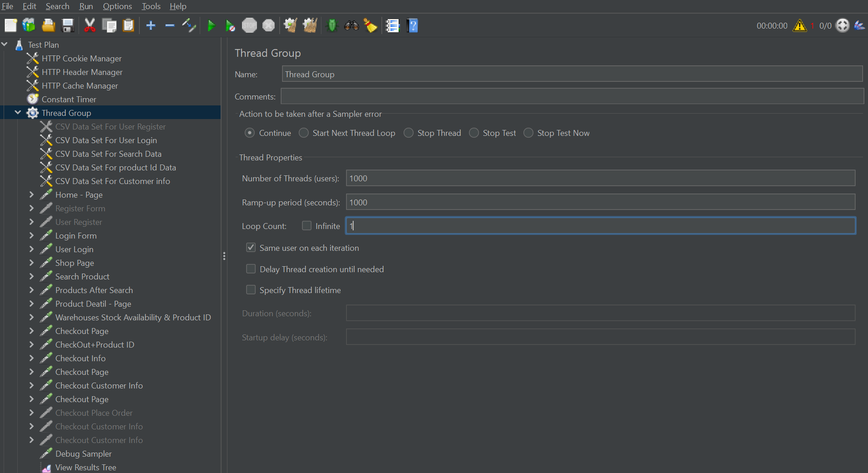
Task: Open Plugins Manager feather icon
Action: (x=859, y=25)
